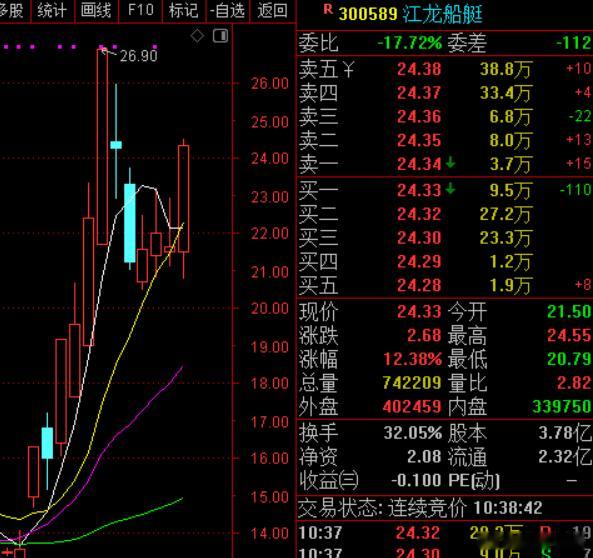The width and height of the screenshot is (593, 558).
Task: Click the -自选 remove from watchlist button
Action: click(x=227, y=11)
